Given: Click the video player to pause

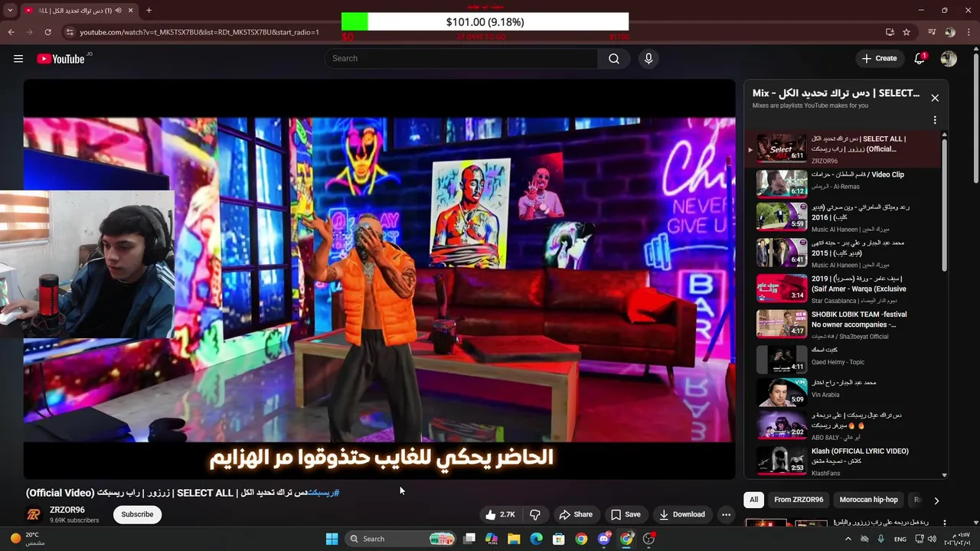Looking at the screenshot, I should (x=379, y=279).
